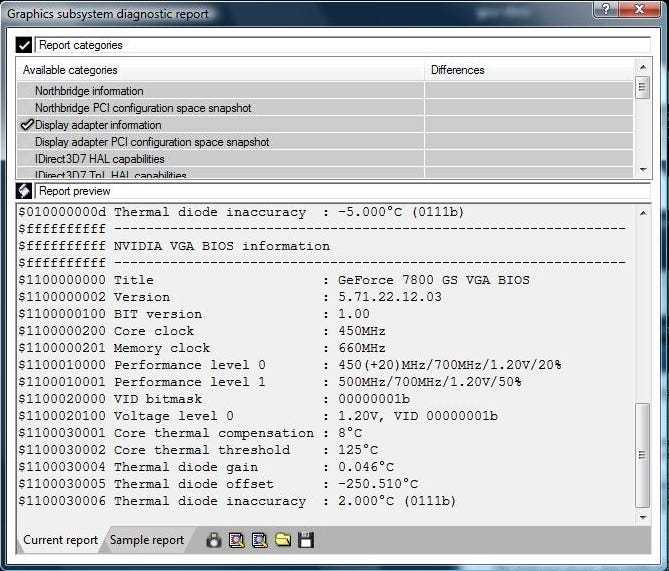Click the Report preview header bar

[343, 191]
